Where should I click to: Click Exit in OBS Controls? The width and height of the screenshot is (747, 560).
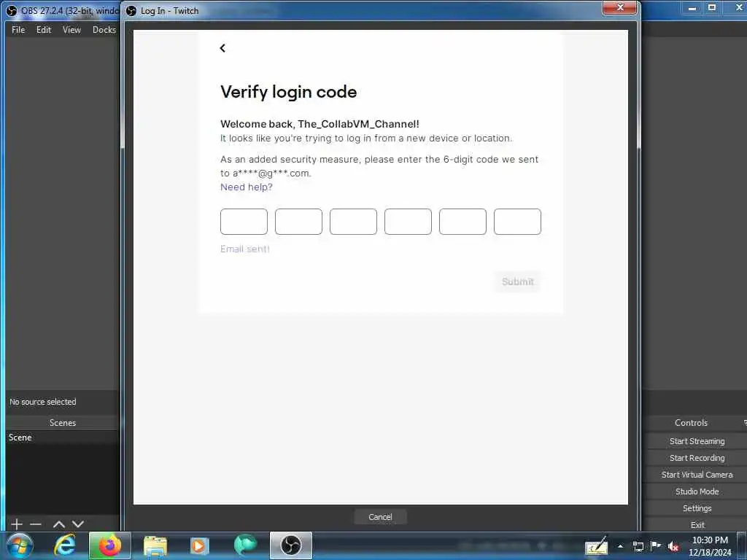coord(697,525)
